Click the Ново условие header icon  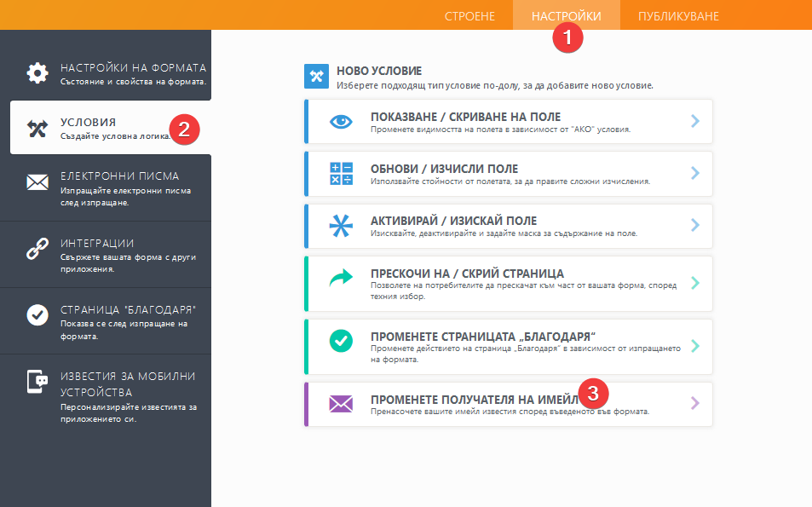(316, 77)
